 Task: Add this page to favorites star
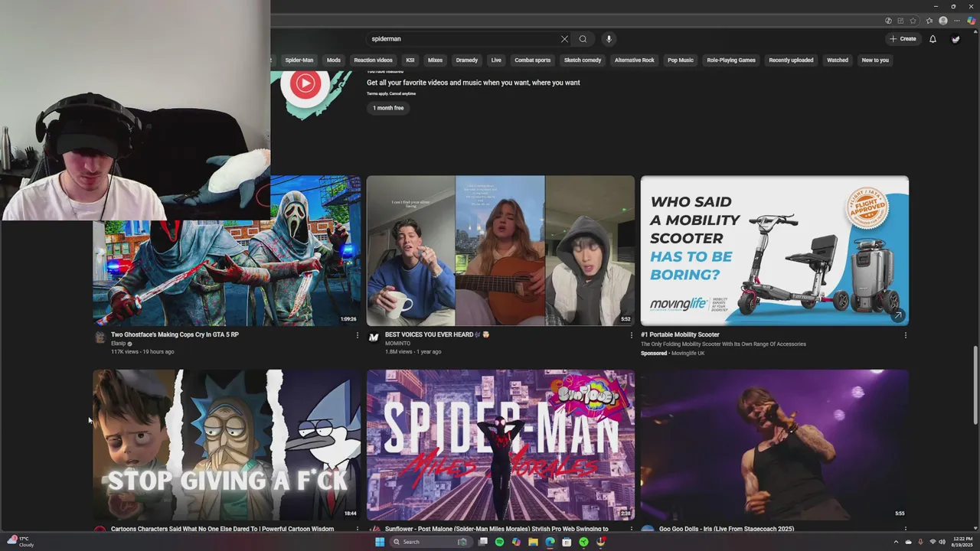pyautogui.click(x=913, y=21)
